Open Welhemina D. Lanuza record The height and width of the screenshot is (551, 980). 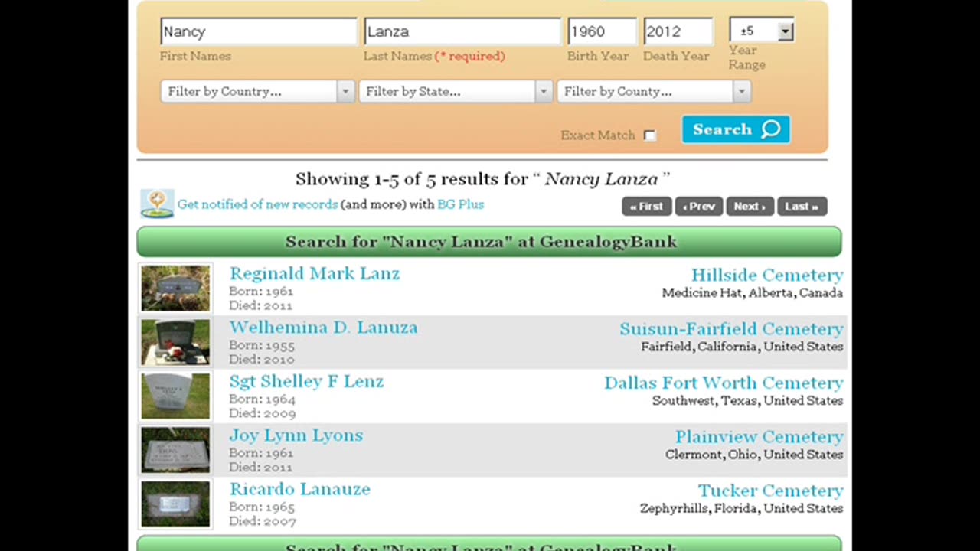(x=323, y=328)
